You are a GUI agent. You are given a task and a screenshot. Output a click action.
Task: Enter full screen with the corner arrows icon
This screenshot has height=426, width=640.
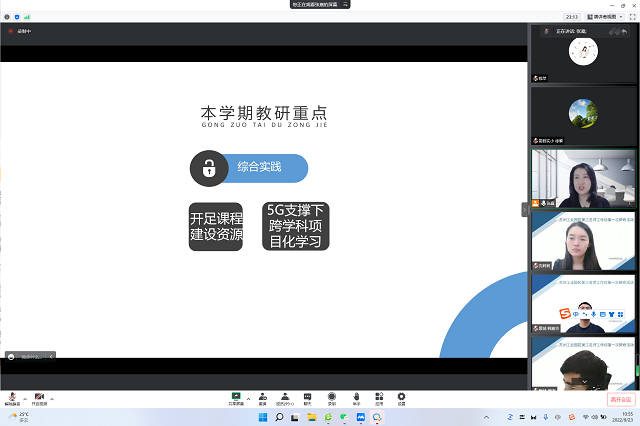(632, 17)
